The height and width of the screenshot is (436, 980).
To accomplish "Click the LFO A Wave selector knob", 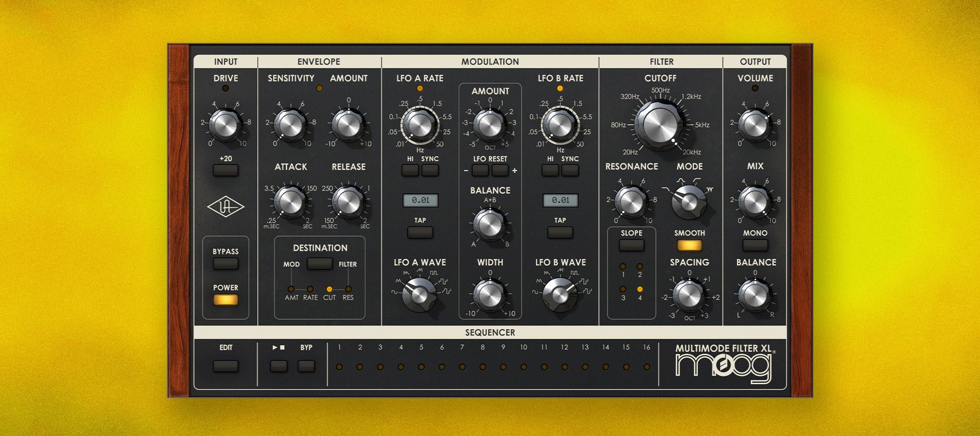I will [x=419, y=294].
